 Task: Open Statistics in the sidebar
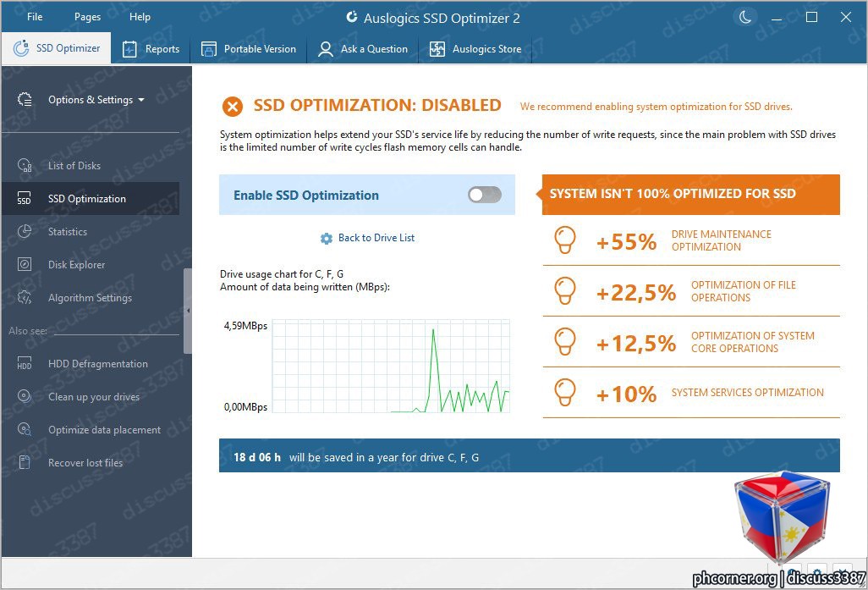click(68, 232)
